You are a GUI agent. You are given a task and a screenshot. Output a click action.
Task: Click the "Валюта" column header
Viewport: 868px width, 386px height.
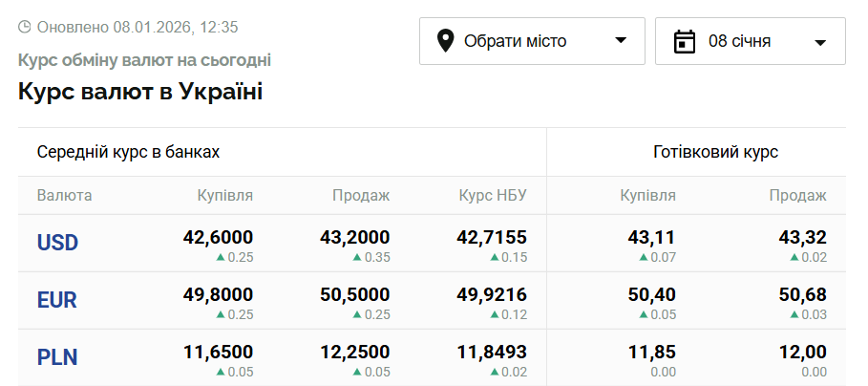click(65, 196)
